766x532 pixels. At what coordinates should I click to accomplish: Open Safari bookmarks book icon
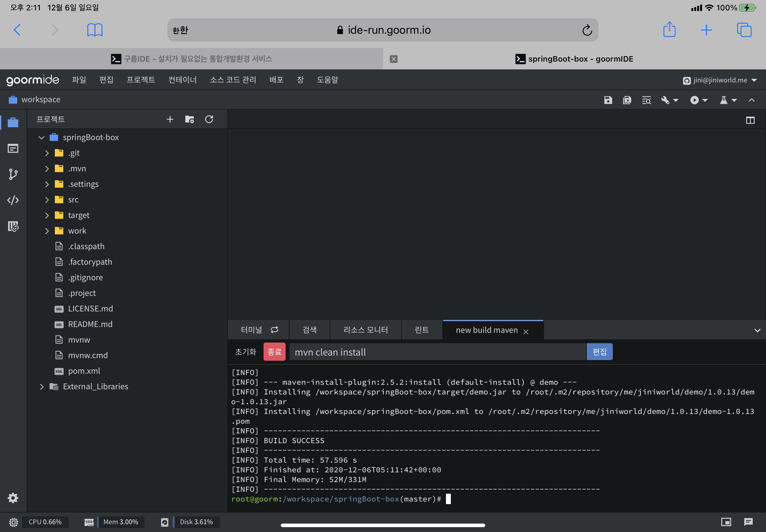click(x=95, y=30)
